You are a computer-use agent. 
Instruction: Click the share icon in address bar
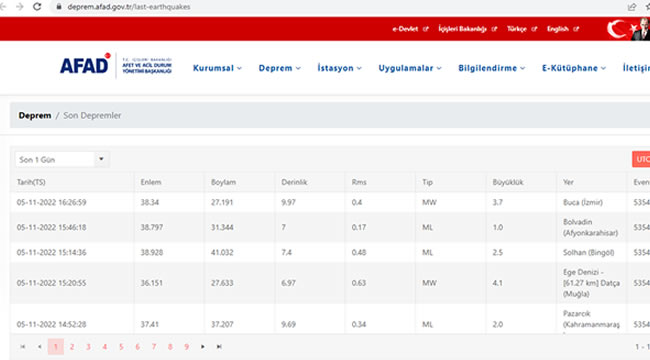[631, 7]
